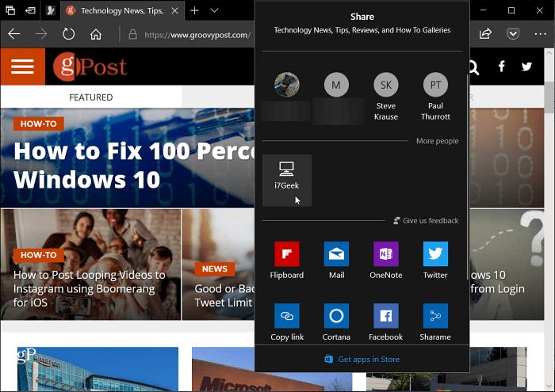Share to Flipboard app
The height and width of the screenshot is (392, 555).
tap(287, 261)
